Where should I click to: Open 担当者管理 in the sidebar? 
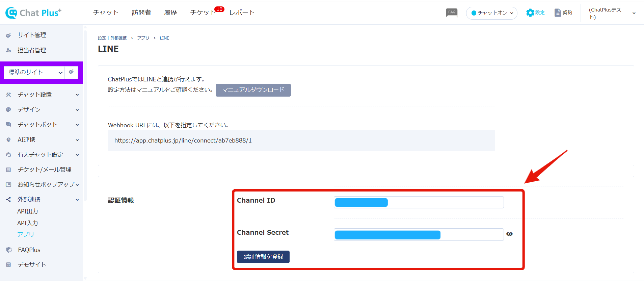pos(32,50)
